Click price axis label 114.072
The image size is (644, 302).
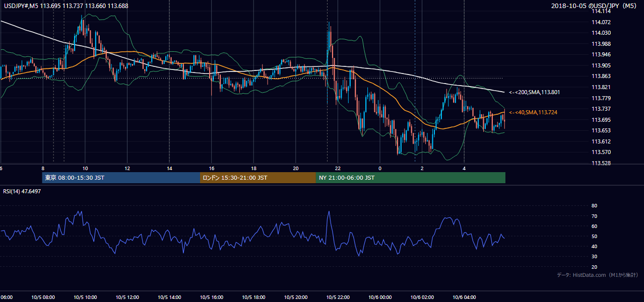click(x=602, y=22)
